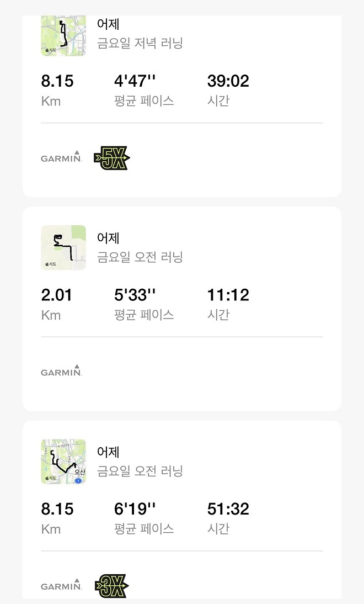This screenshot has width=364, height=604.
Task: Tap the 5'33'' pace of the morning run
Action: pos(135,295)
